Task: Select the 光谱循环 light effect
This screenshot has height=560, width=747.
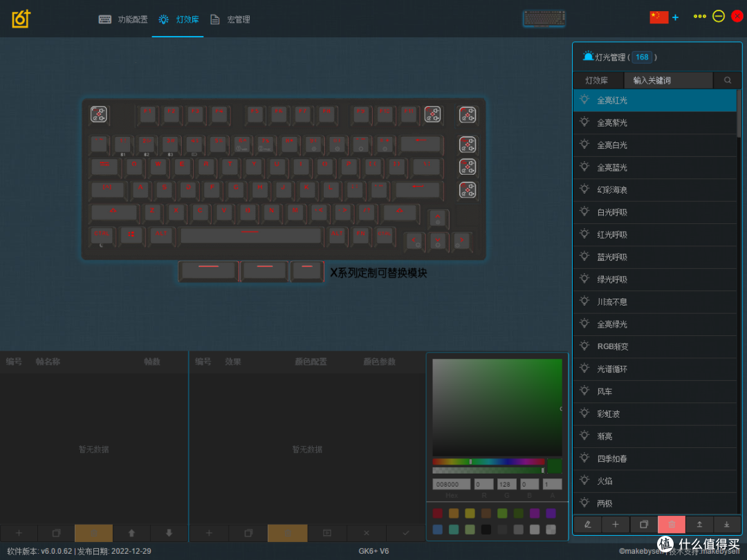Action: pyautogui.click(x=654, y=369)
